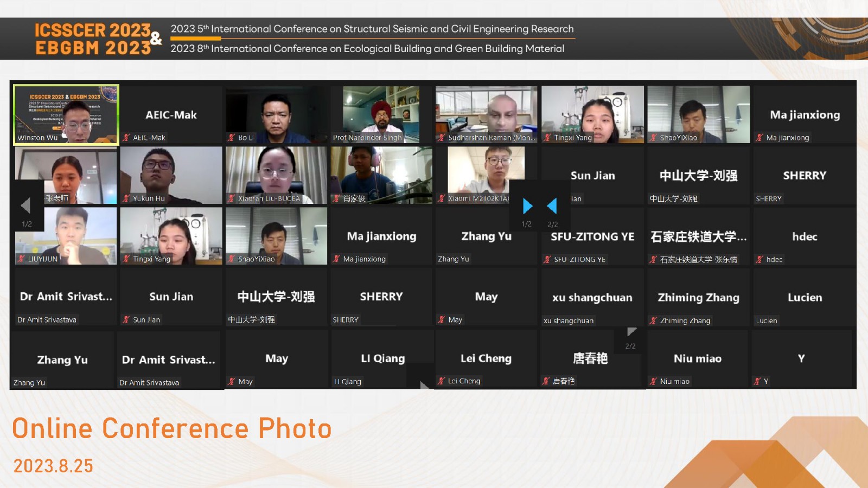The width and height of the screenshot is (868, 488).
Task: Select the LI Qiang participant tile
Action: click(382, 358)
